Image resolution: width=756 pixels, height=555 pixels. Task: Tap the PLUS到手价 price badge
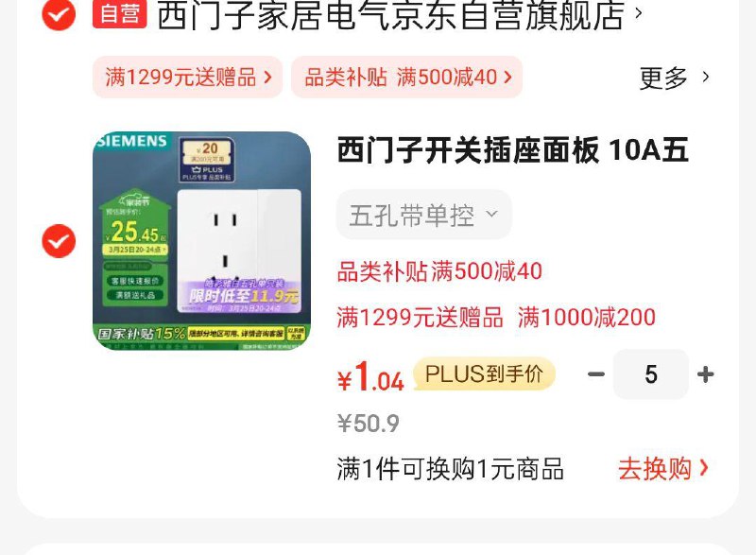click(x=484, y=373)
